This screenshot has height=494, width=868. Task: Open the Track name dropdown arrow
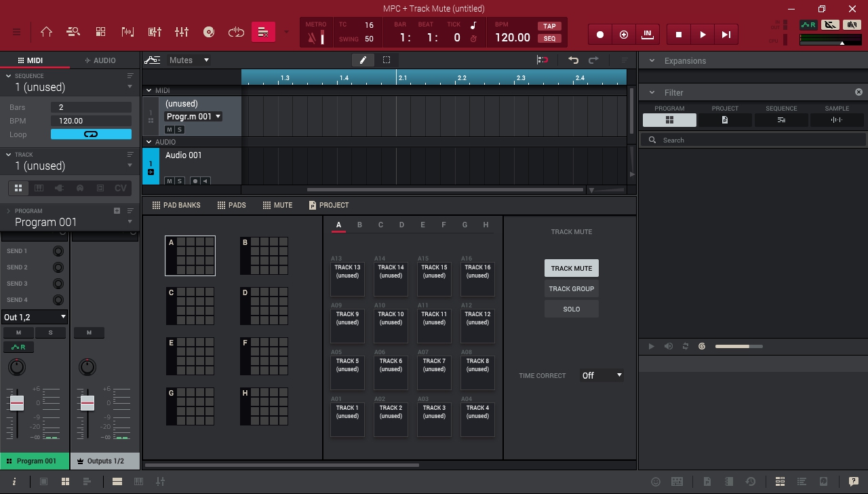[130, 166]
